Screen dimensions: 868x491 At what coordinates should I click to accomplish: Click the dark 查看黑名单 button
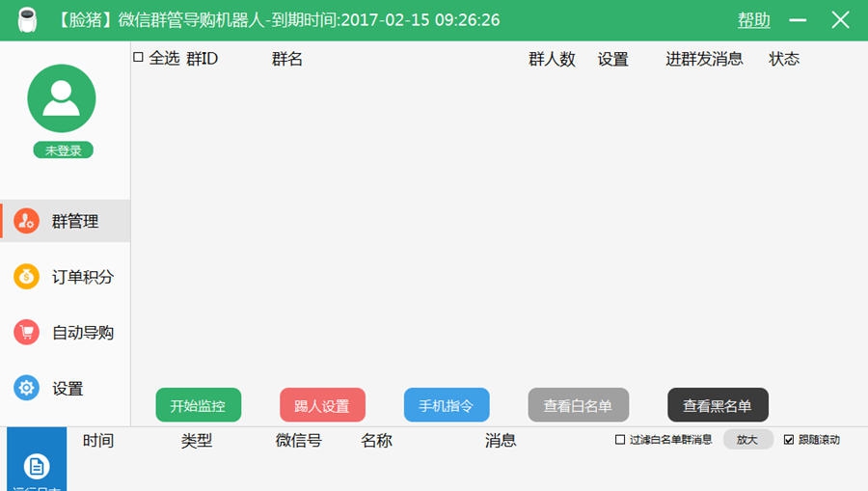(x=718, y=405)
